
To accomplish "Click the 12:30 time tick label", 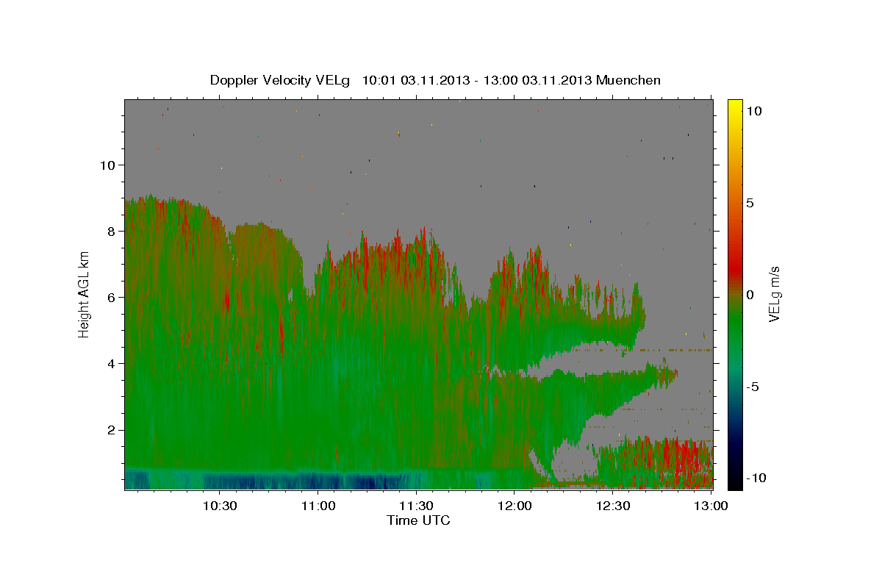I will [613, 506].
